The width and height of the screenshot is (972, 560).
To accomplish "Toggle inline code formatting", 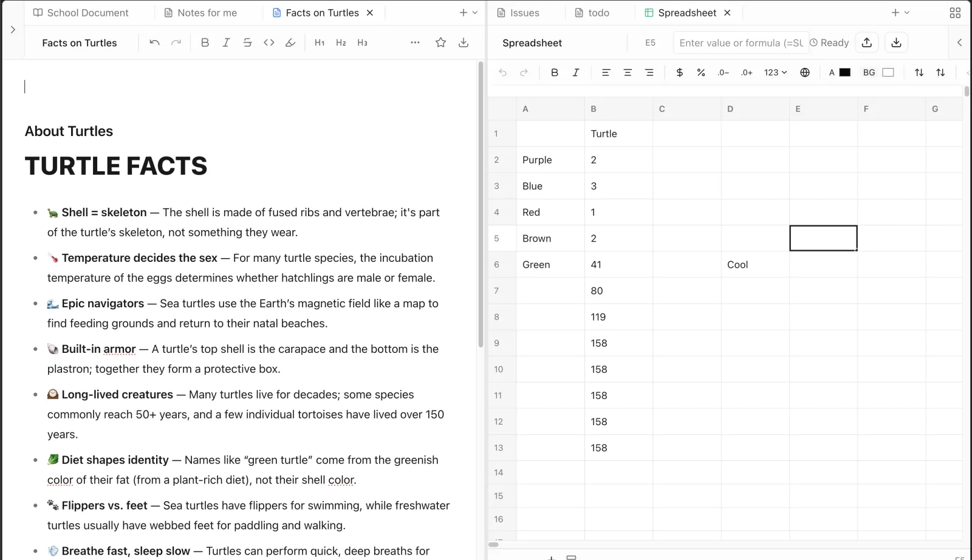I will [269, 43].
